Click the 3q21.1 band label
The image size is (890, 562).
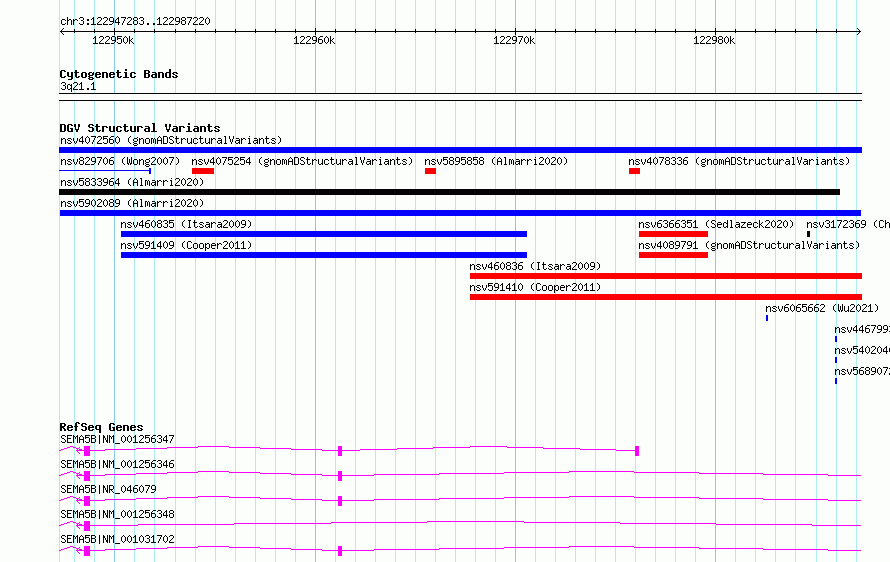[x=78, y=86]
